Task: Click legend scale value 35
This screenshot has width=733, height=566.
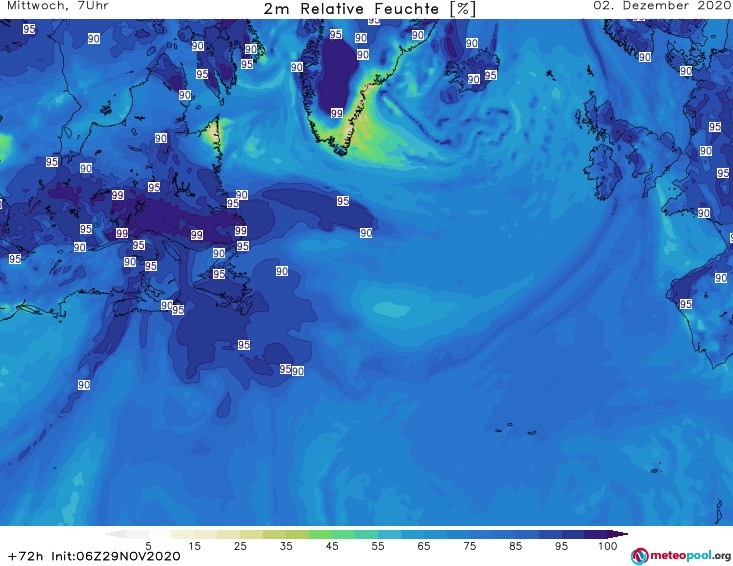Action: coord(286,546)
